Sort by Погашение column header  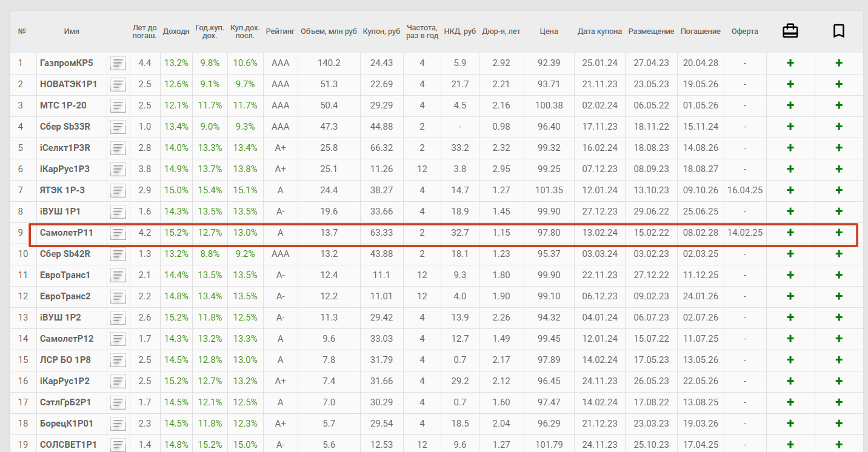tap(701, 32)
